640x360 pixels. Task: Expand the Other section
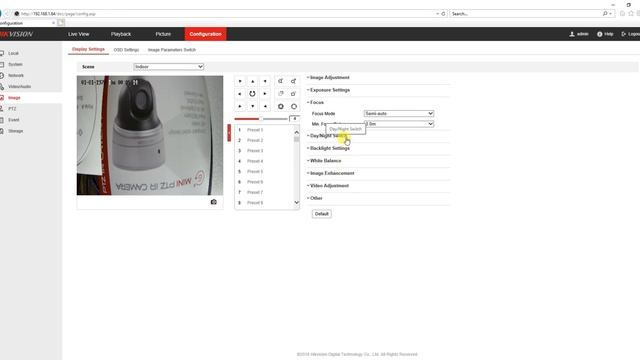(315, 198)
